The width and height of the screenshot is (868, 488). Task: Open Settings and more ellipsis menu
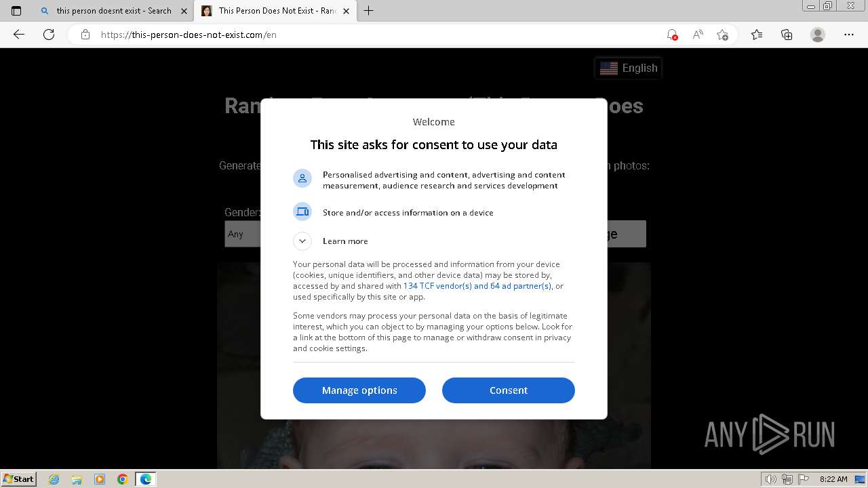pyautogui.click(x=849, y=35)
